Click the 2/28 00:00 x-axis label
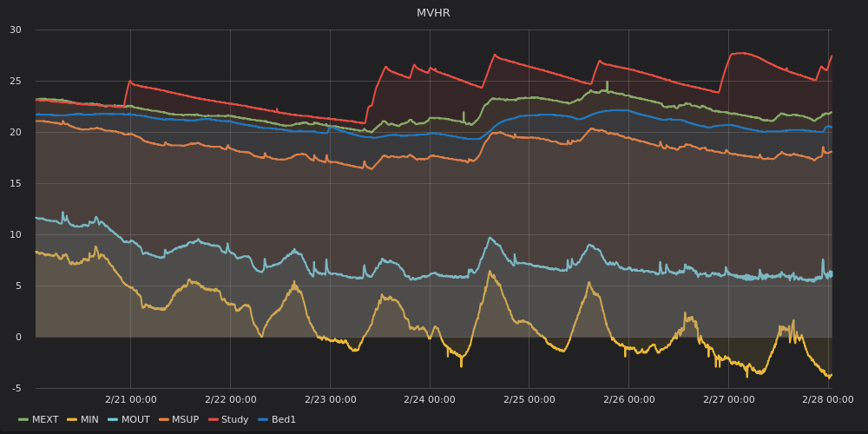Viewport: 868px width, 434px height. [x=828, y=399]
